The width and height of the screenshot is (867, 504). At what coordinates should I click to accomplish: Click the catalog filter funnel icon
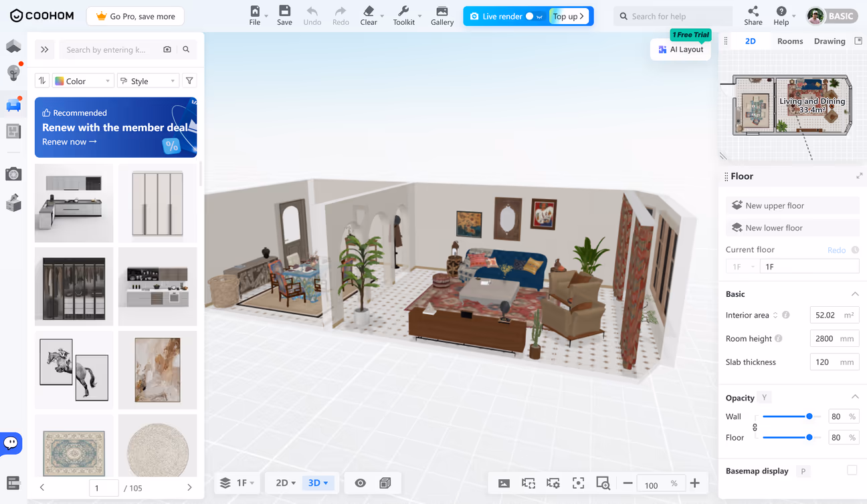tap(190, 81)
